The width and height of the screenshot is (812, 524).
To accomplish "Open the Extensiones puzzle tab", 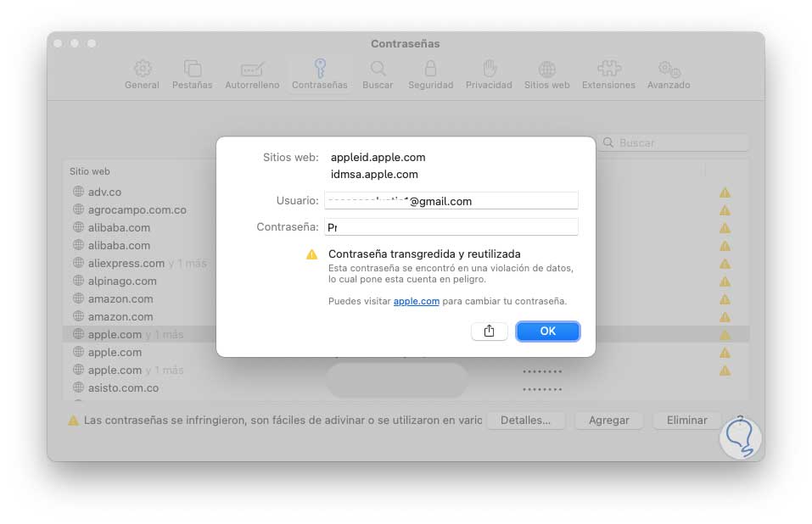I will (608, 75).
